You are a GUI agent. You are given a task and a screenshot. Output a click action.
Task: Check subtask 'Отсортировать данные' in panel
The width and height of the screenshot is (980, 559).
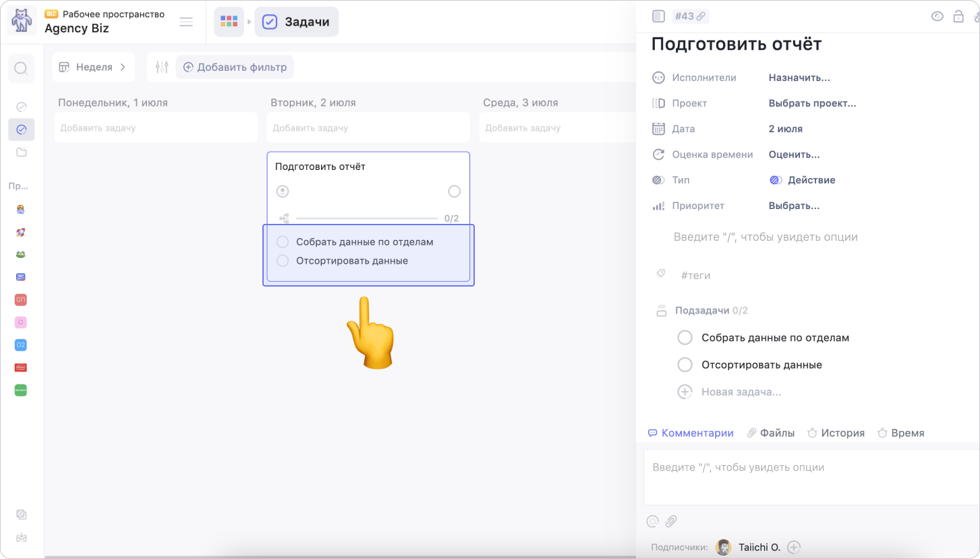tap(685, 365)
